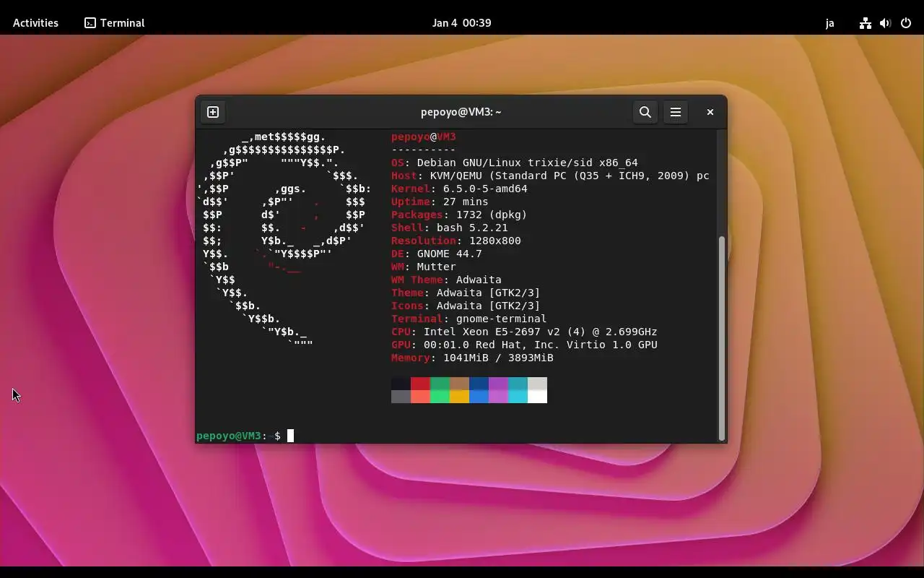924x578 pixels.
Task: Click the 'Terminal: gnome-terminal' line
Action: (x=469, y=319)
